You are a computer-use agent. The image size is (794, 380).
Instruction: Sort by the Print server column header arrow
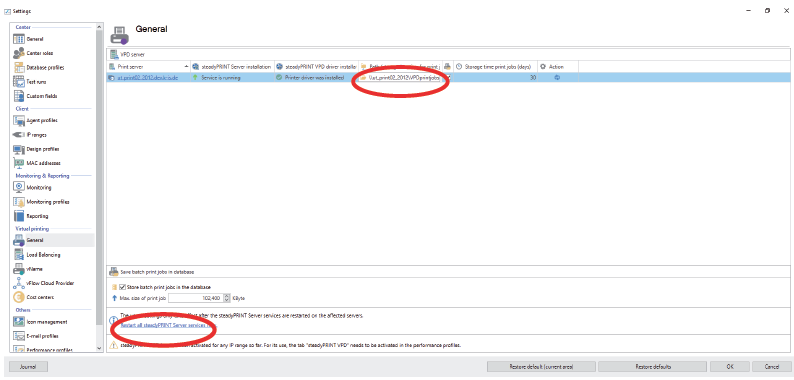pos(186,66)
